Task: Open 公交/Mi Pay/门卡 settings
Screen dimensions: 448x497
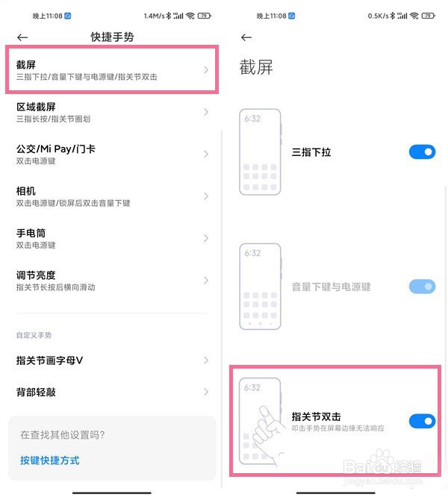Action: point(112,154)
